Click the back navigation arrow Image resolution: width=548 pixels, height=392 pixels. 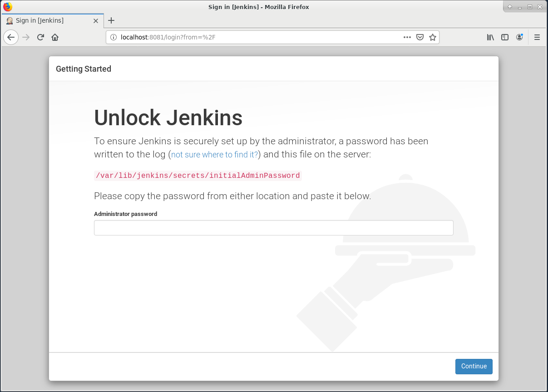(x=11, y=37)
